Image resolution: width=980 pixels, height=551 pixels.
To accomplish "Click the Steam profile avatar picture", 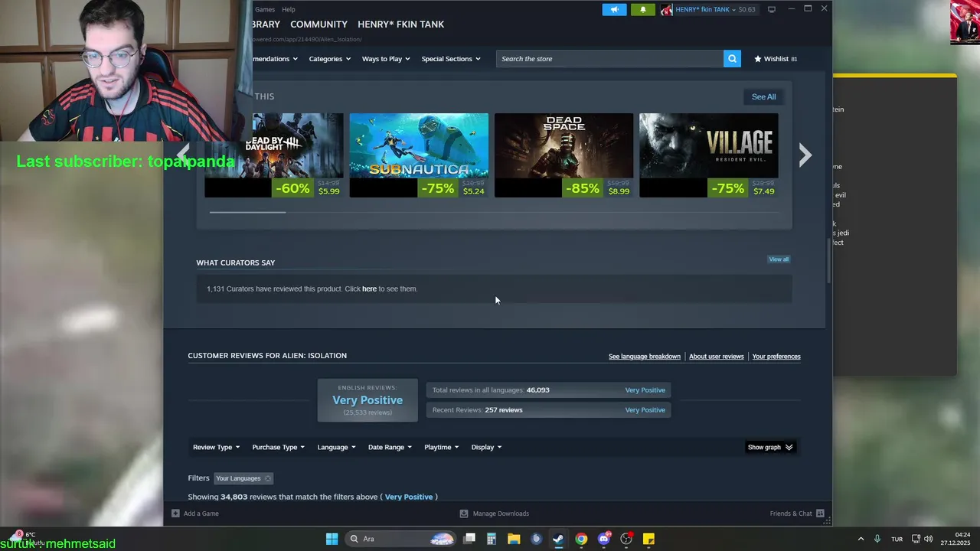I will [666, 9].
